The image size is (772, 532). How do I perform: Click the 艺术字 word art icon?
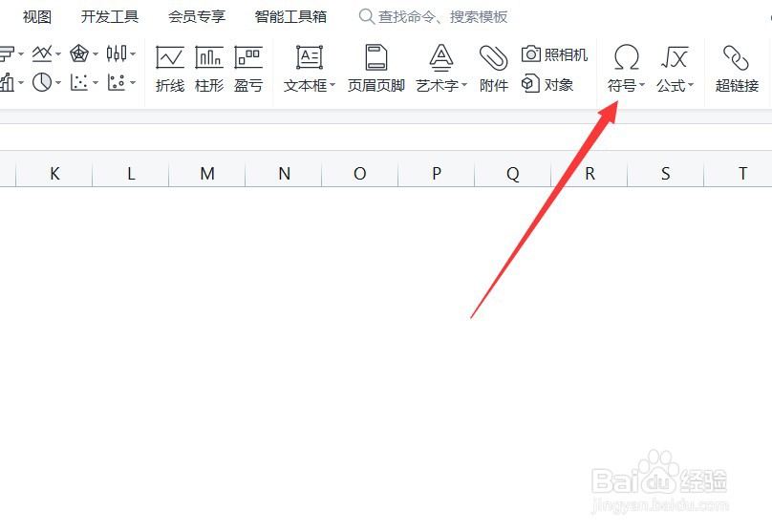pos(441,57)
